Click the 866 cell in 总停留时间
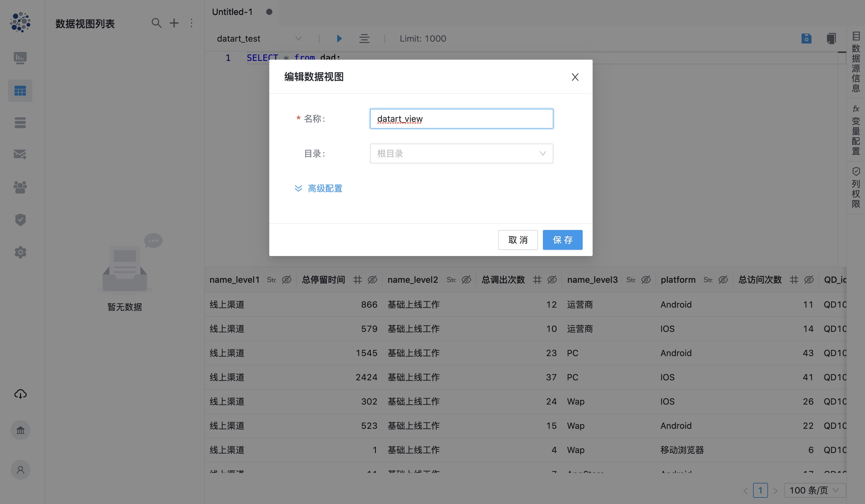The height and width of the screenshot is (504, 865). click(369, 305)
